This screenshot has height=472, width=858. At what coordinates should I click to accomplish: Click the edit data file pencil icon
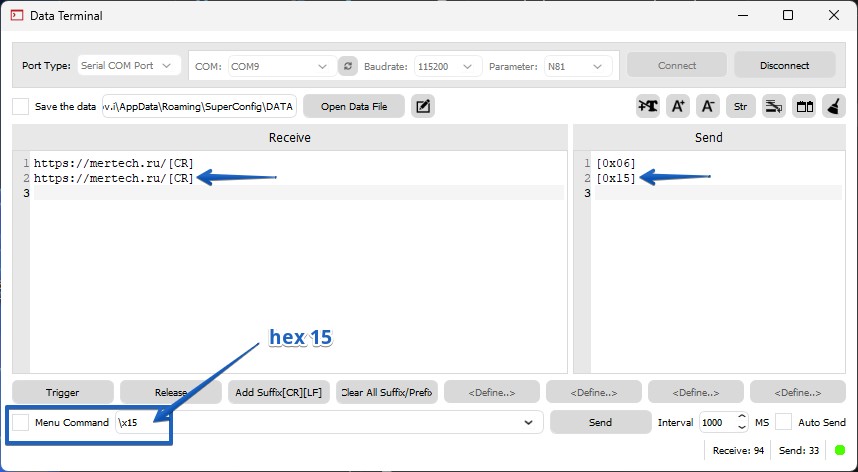tap(423, 106)
